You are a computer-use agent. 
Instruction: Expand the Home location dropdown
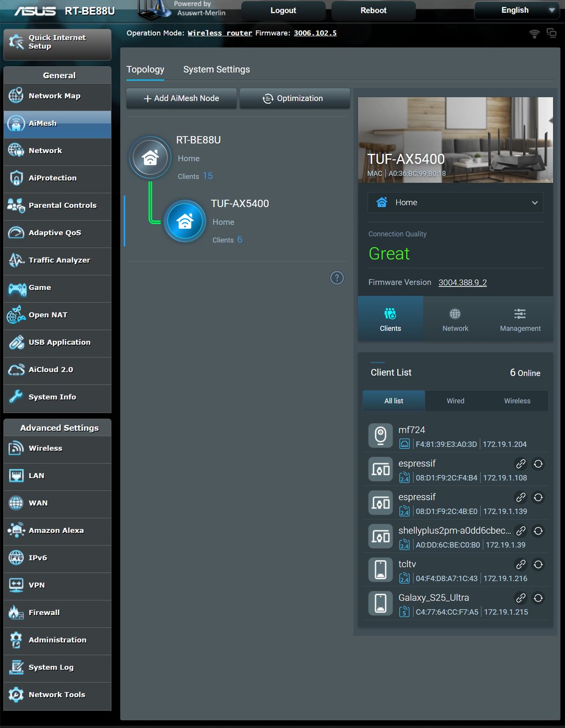tap(455, 202)
